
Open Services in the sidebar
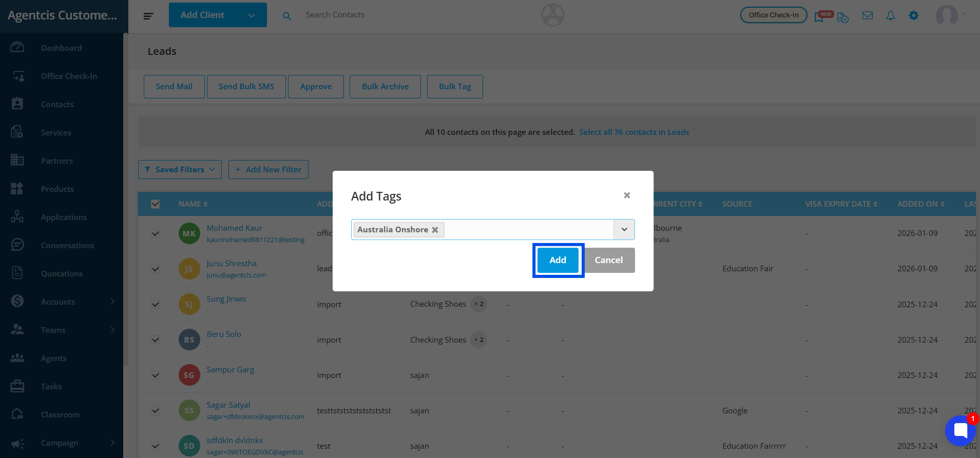pos(56,132)
